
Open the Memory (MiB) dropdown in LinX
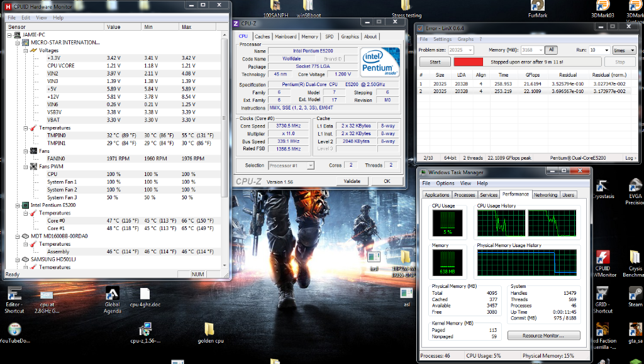pyautogui.click(x=541, y=50)
